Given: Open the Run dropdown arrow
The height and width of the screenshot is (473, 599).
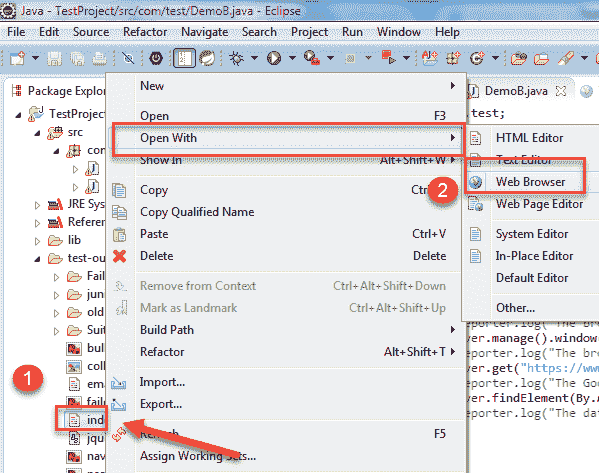Looking at the screenshot, I should [292, 58].
